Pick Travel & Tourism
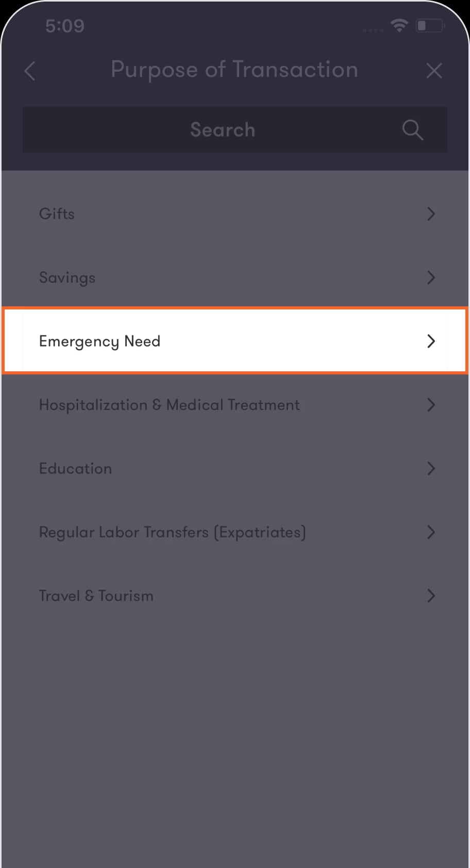The image size is (470, 868). click(234, 596)
